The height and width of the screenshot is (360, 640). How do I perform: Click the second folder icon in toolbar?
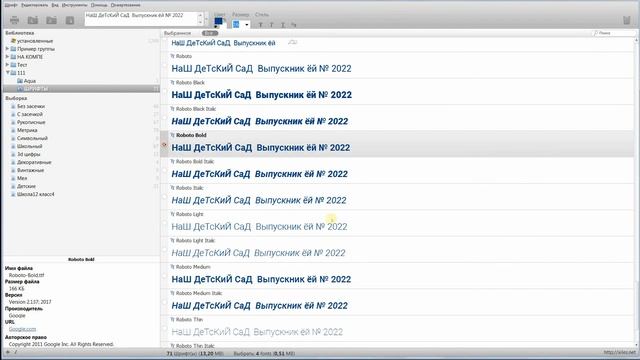click(51, 20)
